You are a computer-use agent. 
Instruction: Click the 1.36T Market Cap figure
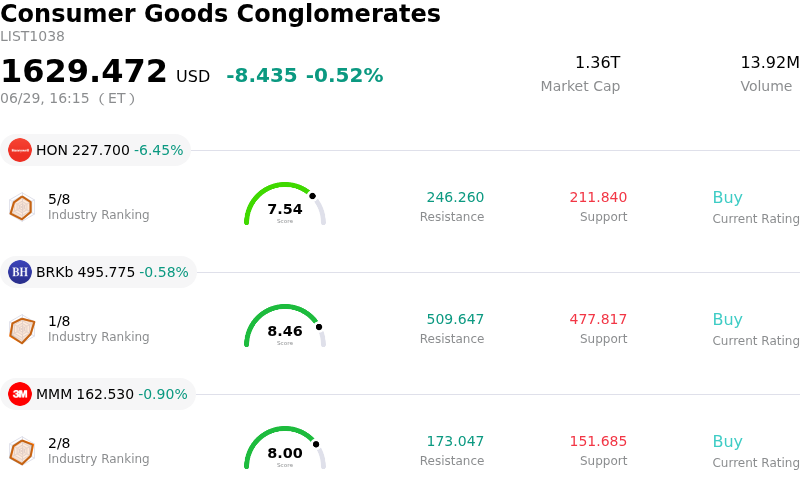(597, 62)
